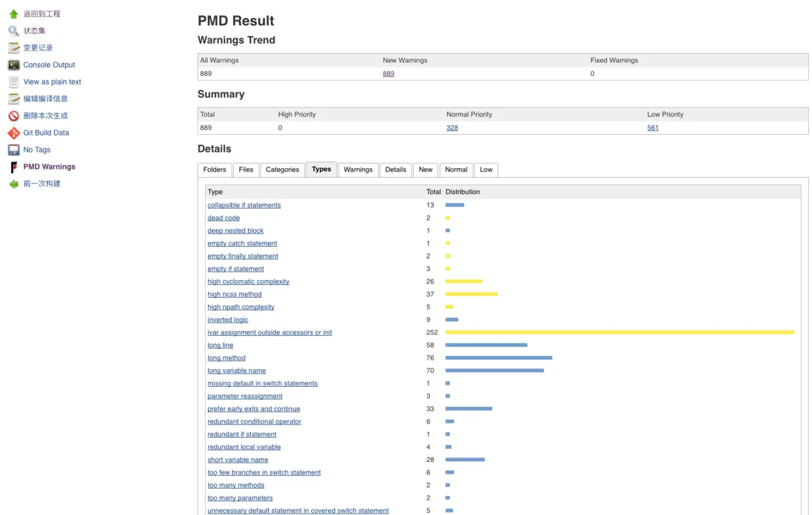Click the terminal icon for Console Output
This screenshot has height=515, width=812.
click(x=14, y=65)
